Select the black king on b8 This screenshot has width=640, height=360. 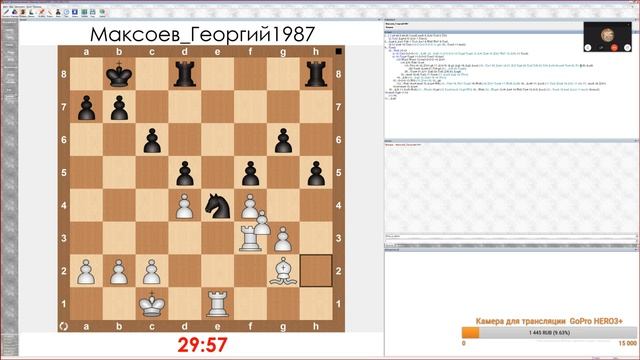119,74
